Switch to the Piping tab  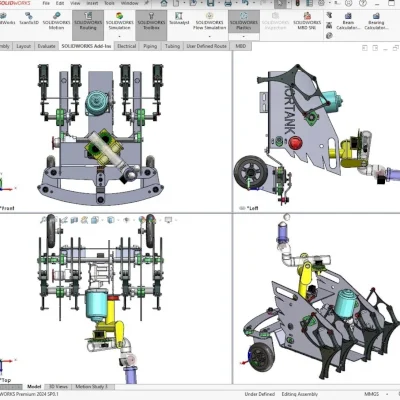point(150,46)
